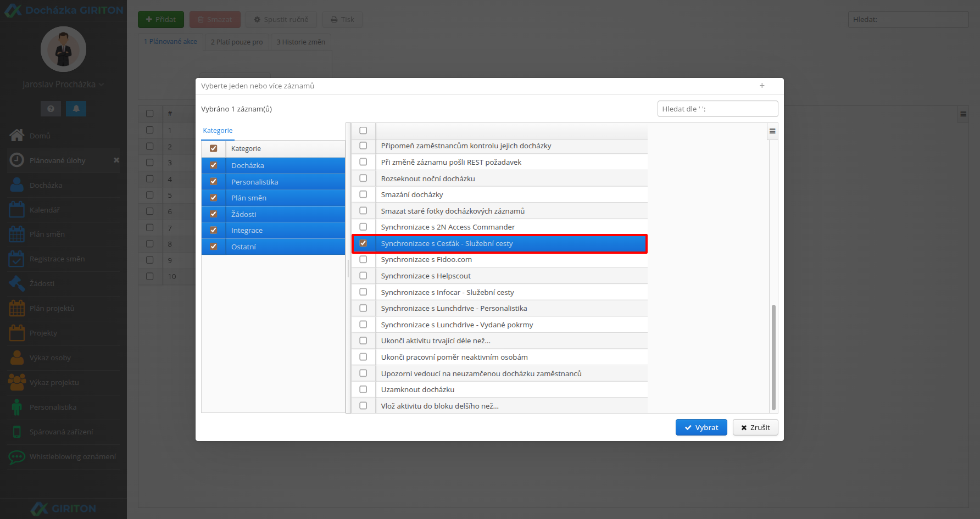Switch to the Kategorie tab

coord(218,131)
